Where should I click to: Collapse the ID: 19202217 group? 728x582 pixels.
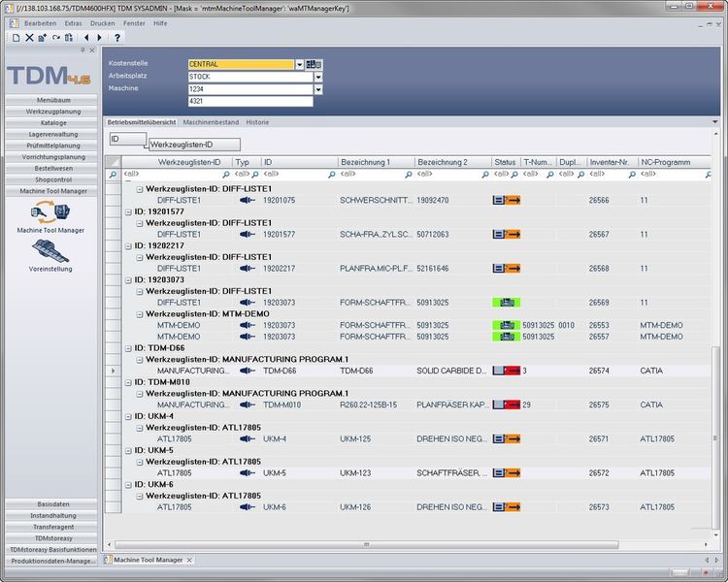coord(128,246)
